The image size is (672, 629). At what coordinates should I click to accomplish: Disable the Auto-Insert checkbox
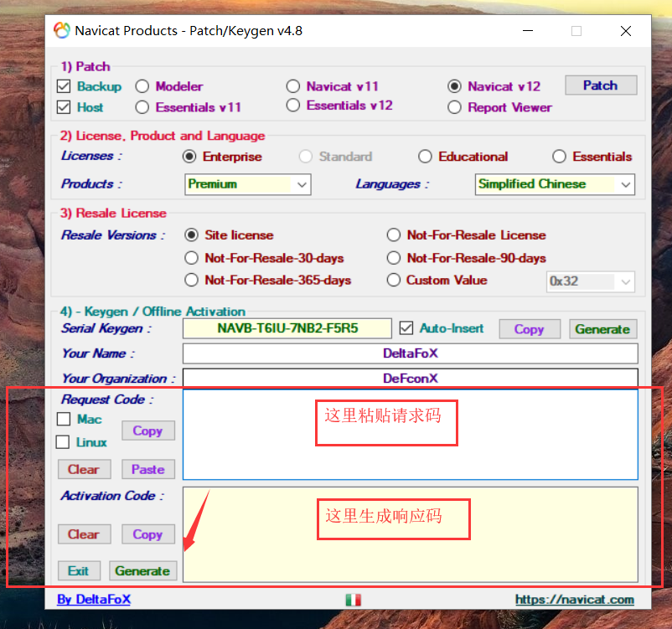[x=407, y=328]
